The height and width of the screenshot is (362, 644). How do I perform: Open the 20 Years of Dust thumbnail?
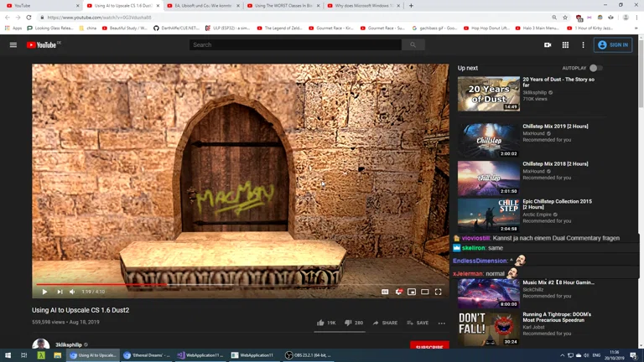click(x=488, y=94)
